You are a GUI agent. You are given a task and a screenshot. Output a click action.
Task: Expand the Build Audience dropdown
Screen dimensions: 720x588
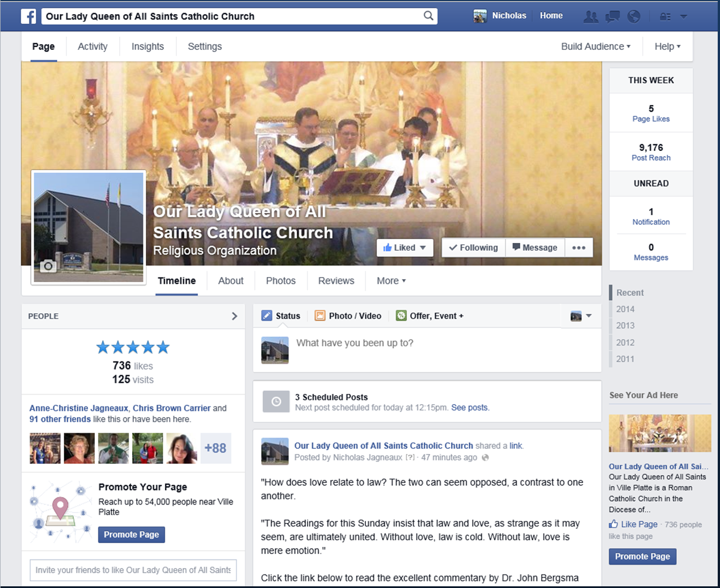click(x=596, y=47)
